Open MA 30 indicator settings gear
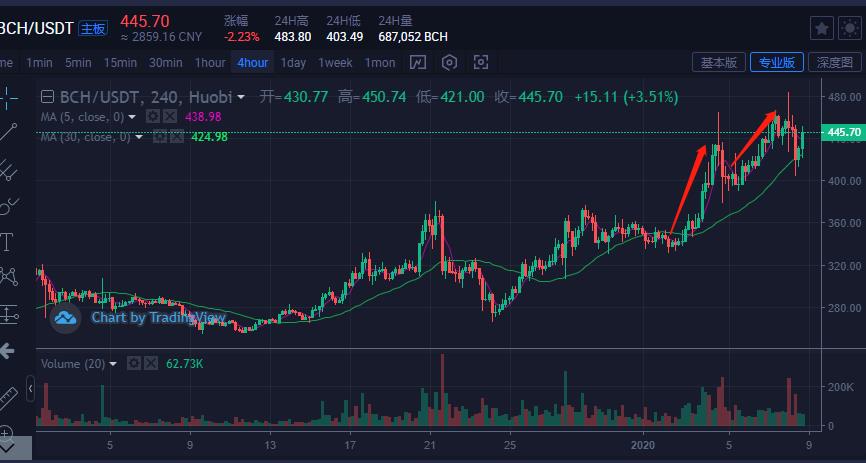 coord(160,136)
